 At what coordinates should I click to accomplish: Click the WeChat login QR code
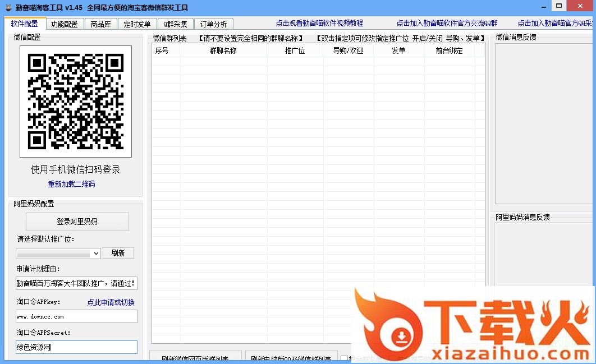tap(76, 102)
